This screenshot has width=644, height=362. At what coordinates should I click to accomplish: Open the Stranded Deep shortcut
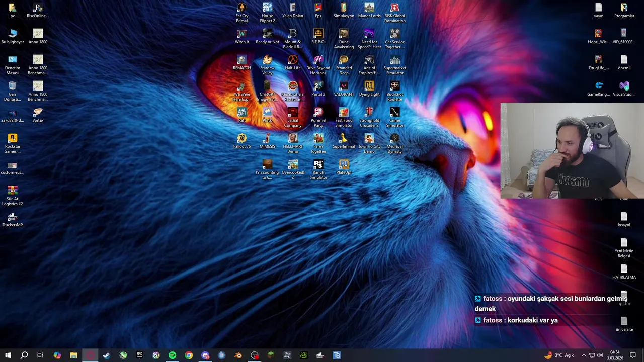[344, 65]
